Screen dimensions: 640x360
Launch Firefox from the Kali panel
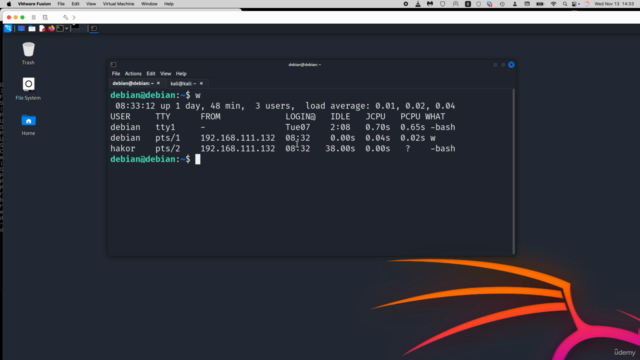[x=51, y=29]
